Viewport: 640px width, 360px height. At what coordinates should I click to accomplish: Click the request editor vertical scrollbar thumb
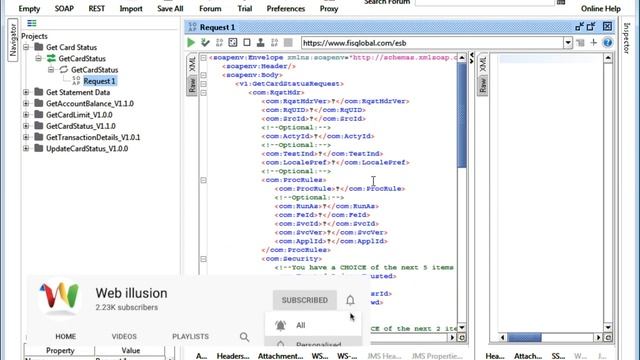tap(462, 115)
